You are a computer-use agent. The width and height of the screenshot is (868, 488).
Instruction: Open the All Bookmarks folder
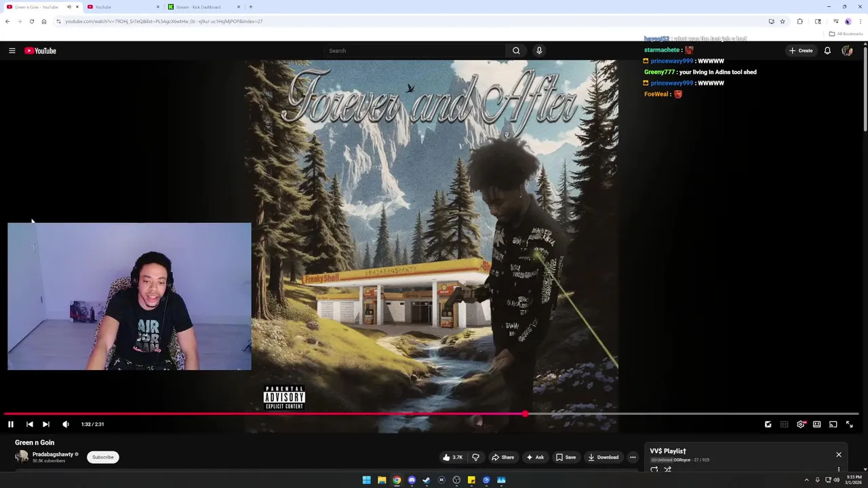click(846, 34)
